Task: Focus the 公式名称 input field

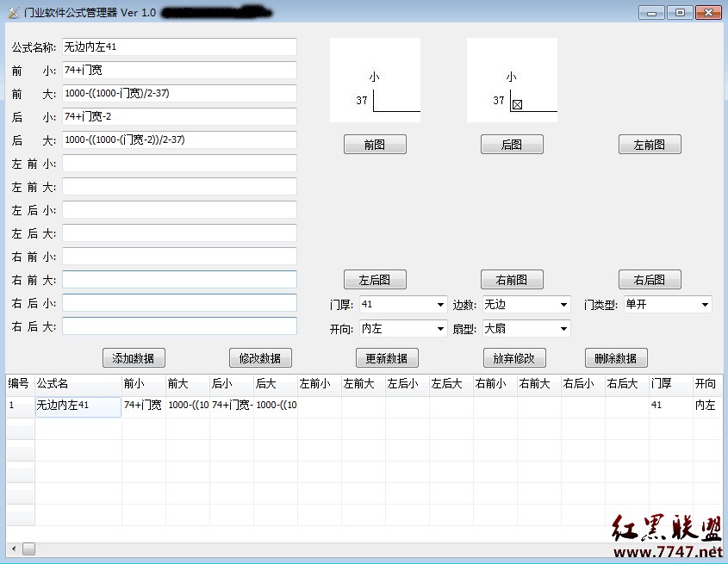Action: click(x=180, y=46)
